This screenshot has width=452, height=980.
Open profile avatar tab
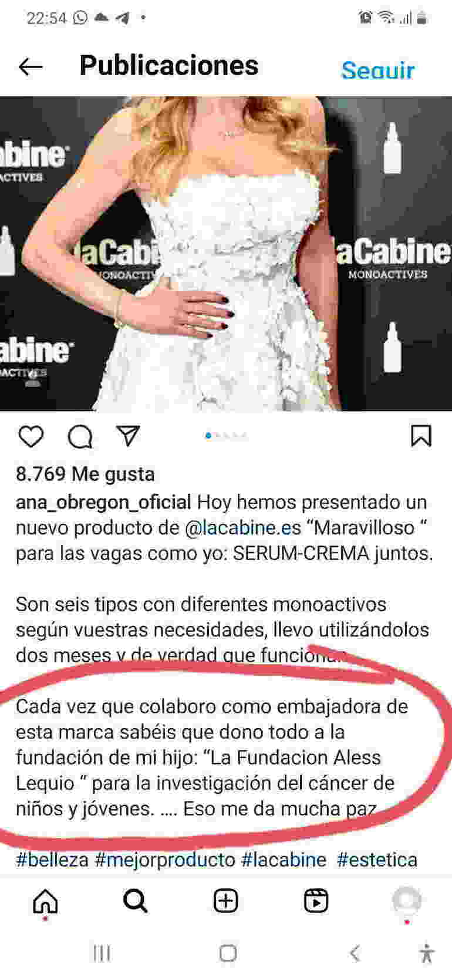[x=407, y=901]
